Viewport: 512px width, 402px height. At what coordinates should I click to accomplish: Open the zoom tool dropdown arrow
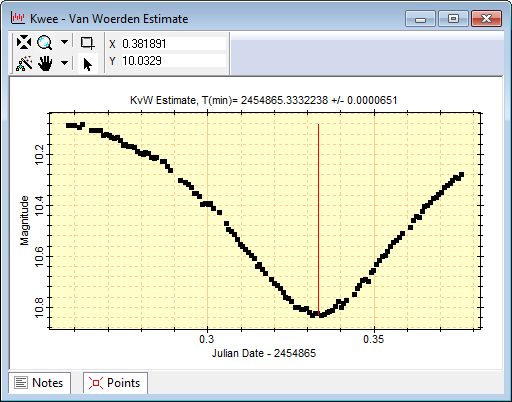click(x=64, y=42)
